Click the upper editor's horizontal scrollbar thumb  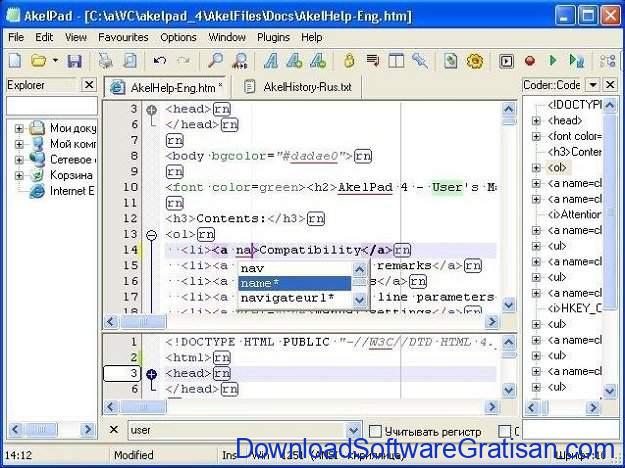(x=143, y=321)
